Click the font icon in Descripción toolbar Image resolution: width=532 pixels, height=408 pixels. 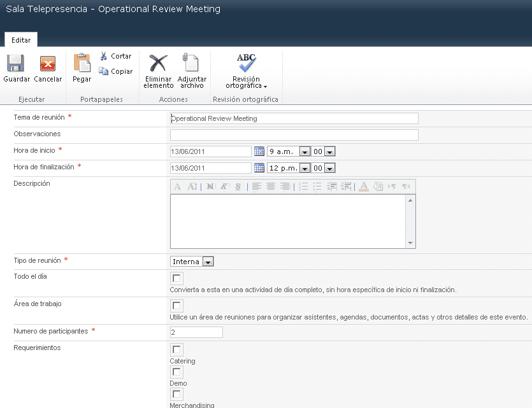tap(177, 186)
